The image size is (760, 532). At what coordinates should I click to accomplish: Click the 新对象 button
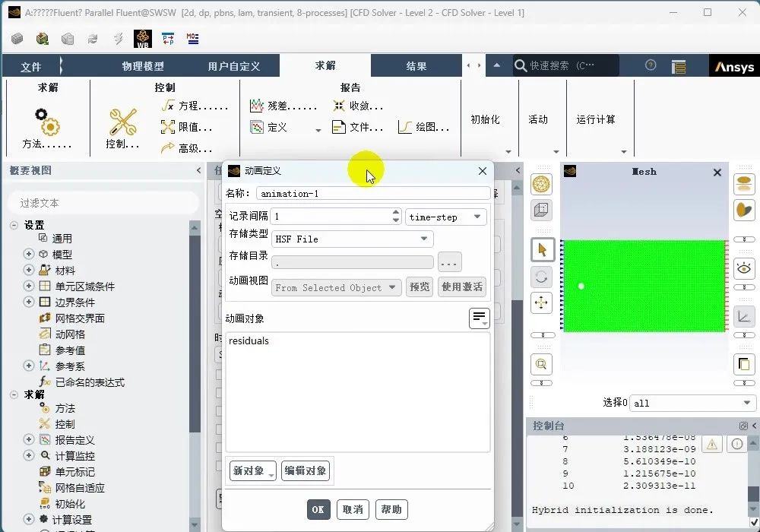point(252,470)
